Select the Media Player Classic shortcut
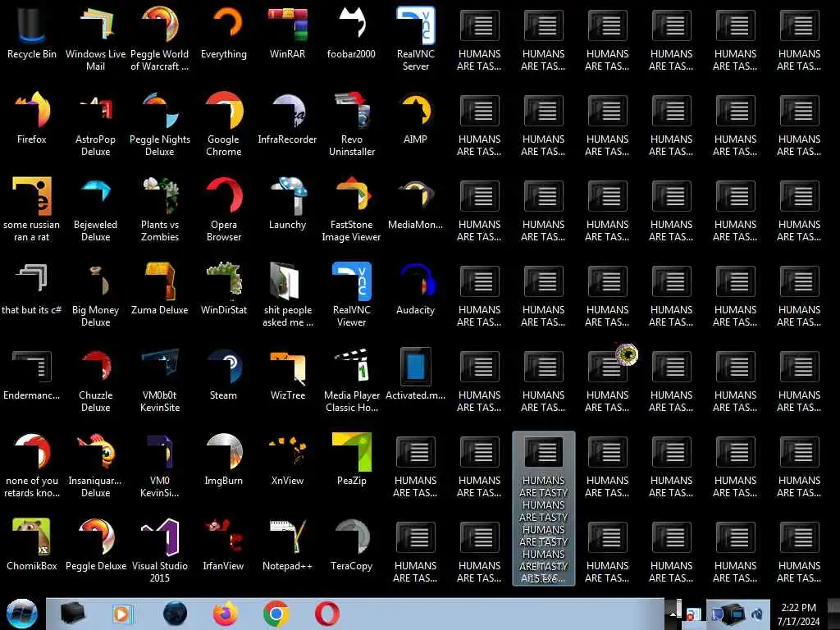840x630 pixels. coord(351,379)
